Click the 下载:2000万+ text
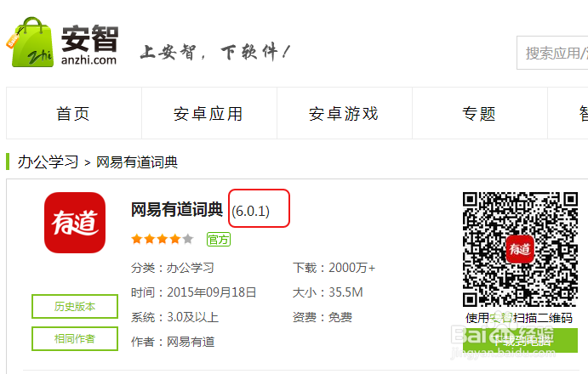Image resolution: width=588 pixels, height=374 pixels. tap(334, 268)
